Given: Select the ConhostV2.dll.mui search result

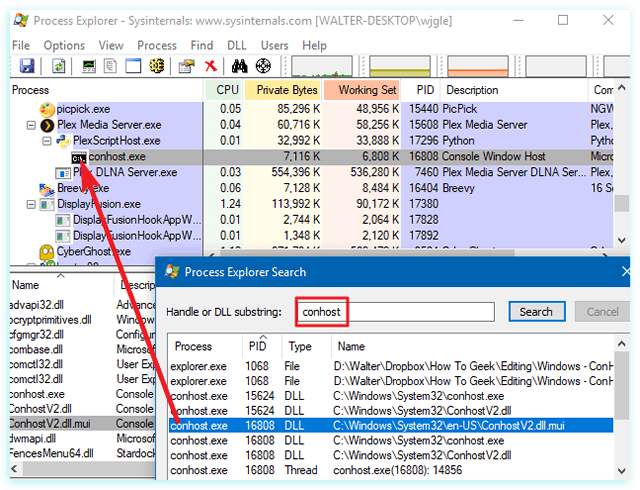Looking at the screenshot, I should [391, 425].
